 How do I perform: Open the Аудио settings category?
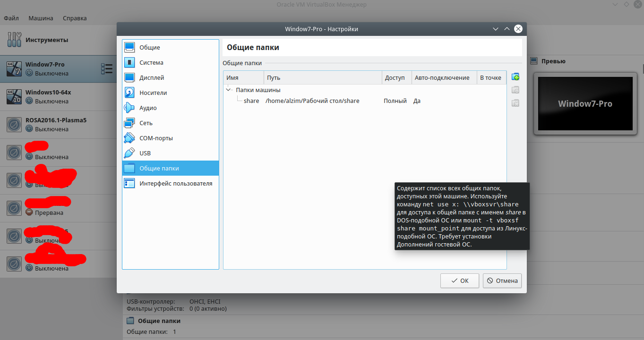(171, 108)
